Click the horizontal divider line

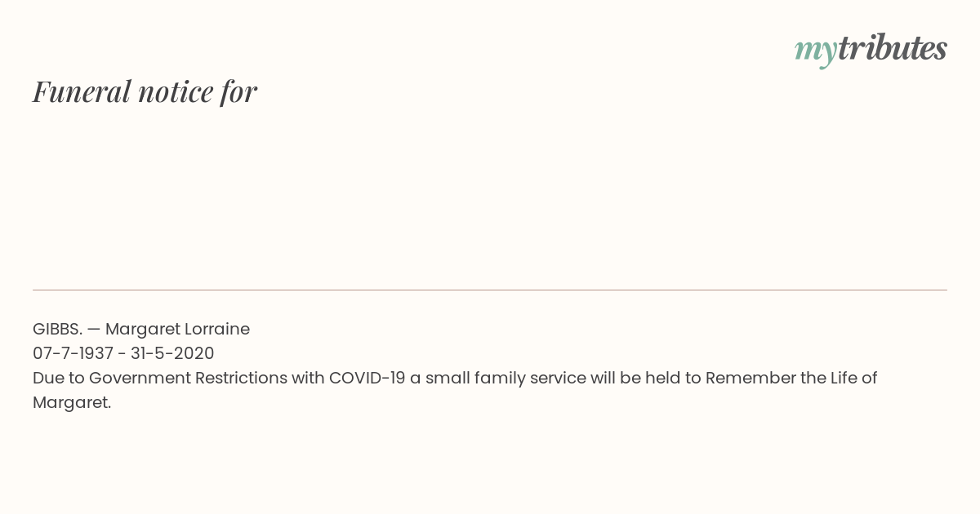pos(490,290)
